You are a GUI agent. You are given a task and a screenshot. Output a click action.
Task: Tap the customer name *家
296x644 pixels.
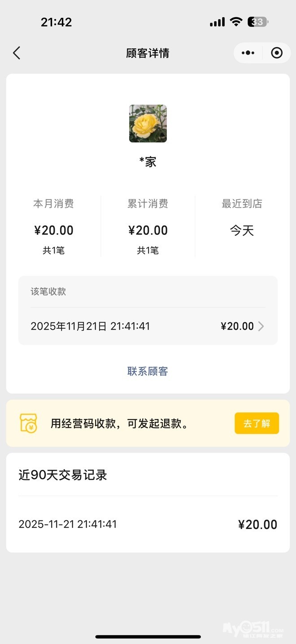(x=148, y=162)
